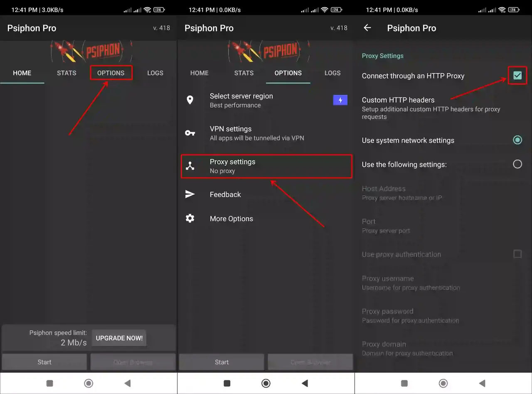Viewport: 532px width, 394px height.
Task: Switch to LOGS tab in middle screen
Action: point(332,73)
